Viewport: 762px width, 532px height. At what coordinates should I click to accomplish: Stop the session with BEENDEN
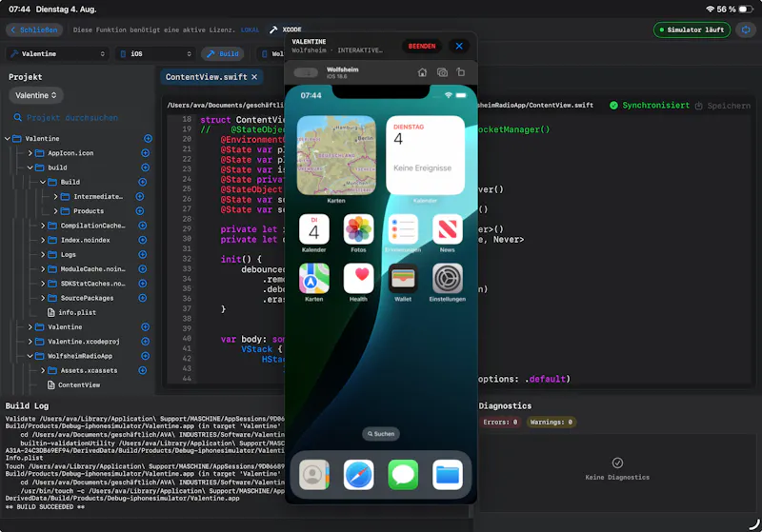421,46
